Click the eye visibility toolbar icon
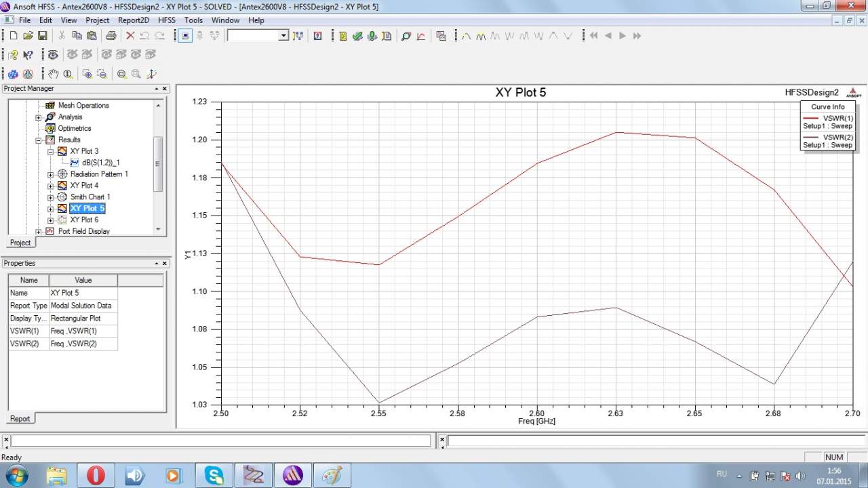 [x=53, y=55]
